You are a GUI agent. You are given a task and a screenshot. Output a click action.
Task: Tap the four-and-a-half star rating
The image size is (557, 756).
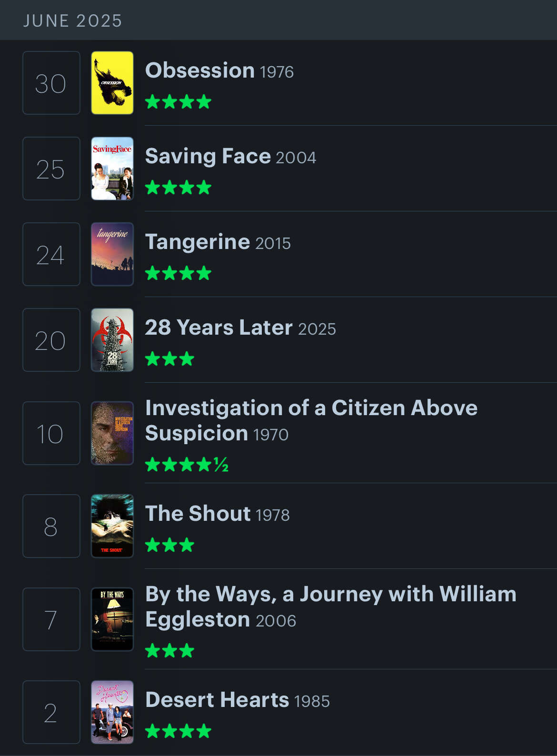click(x=187, y=464)
